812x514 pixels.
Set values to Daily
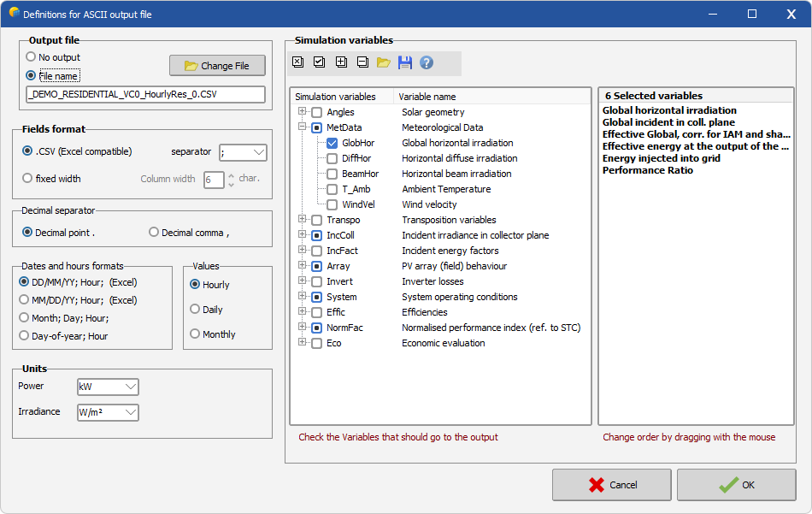pos(195,309)
